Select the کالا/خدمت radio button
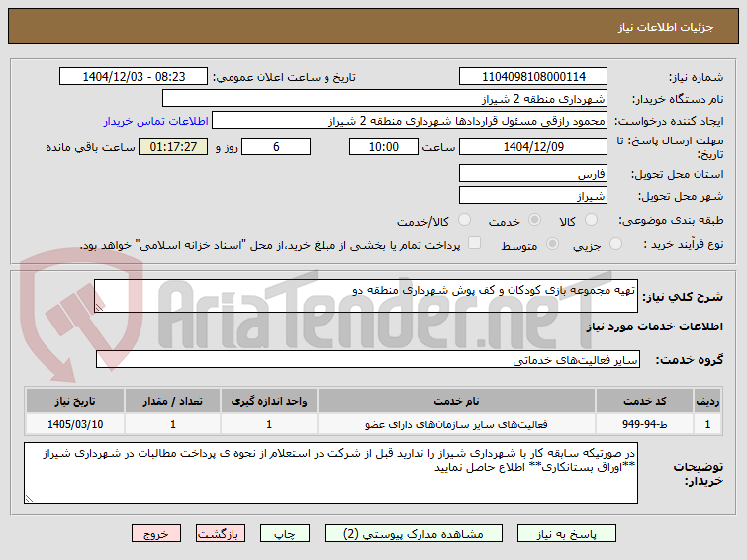 (x=464, y=220)
